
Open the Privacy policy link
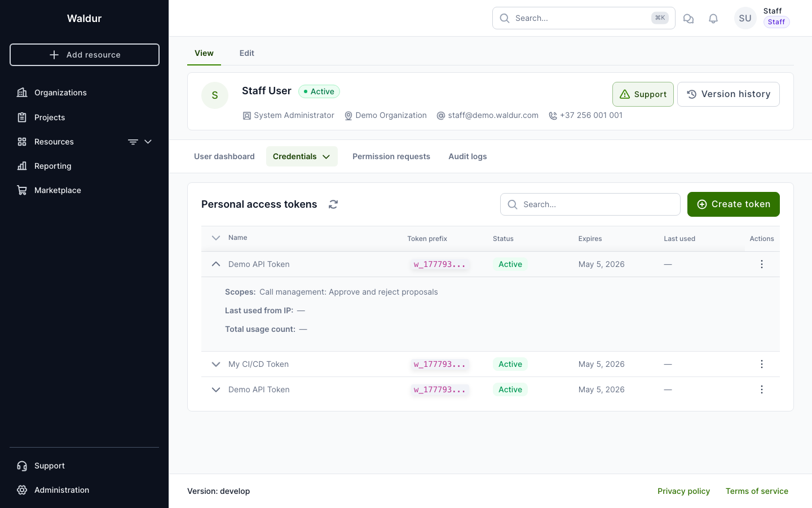tap(683, 491)
